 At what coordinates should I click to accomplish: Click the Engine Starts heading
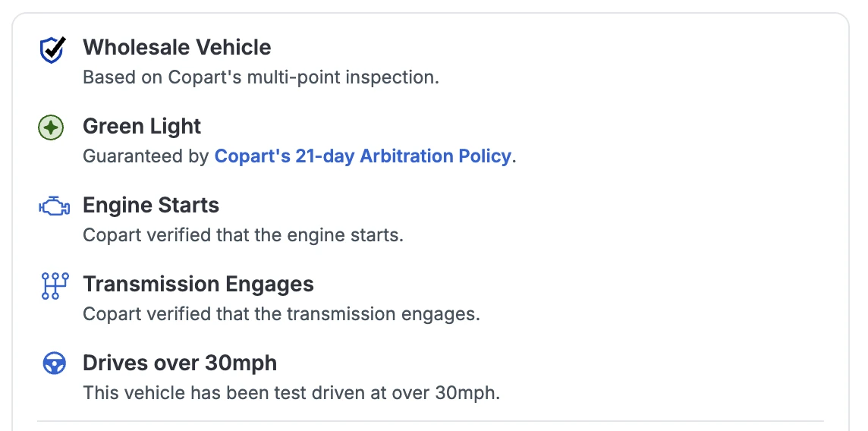151,205
